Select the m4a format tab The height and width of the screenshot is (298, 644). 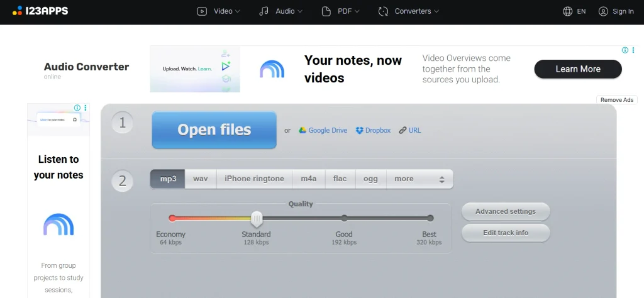(x=308, y=179)
